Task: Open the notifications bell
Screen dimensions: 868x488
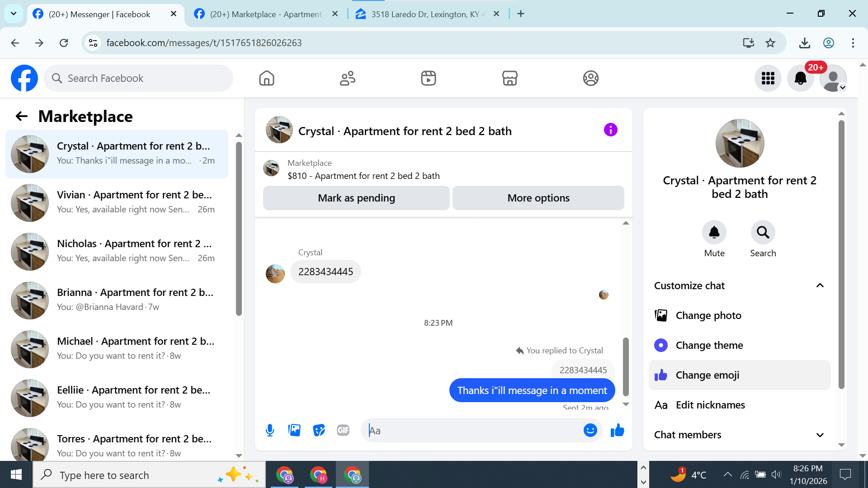Action: pos(800,78)
